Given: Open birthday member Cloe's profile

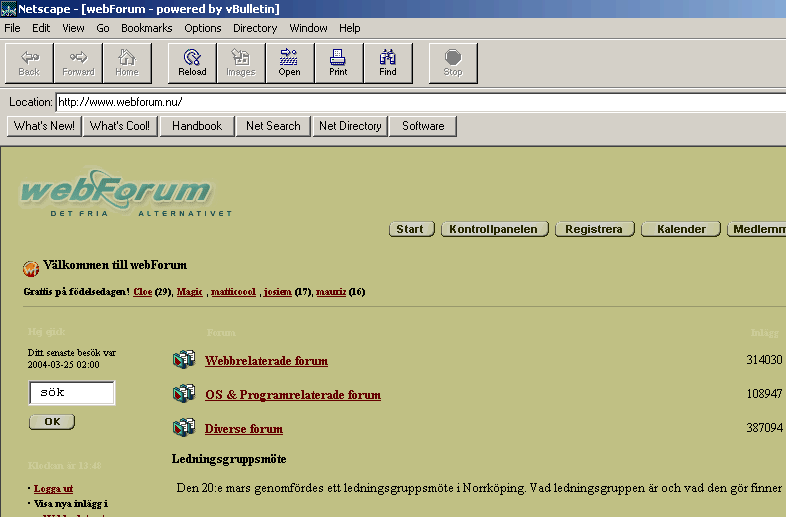Looking at the screenshot, I should pos(142,292).
